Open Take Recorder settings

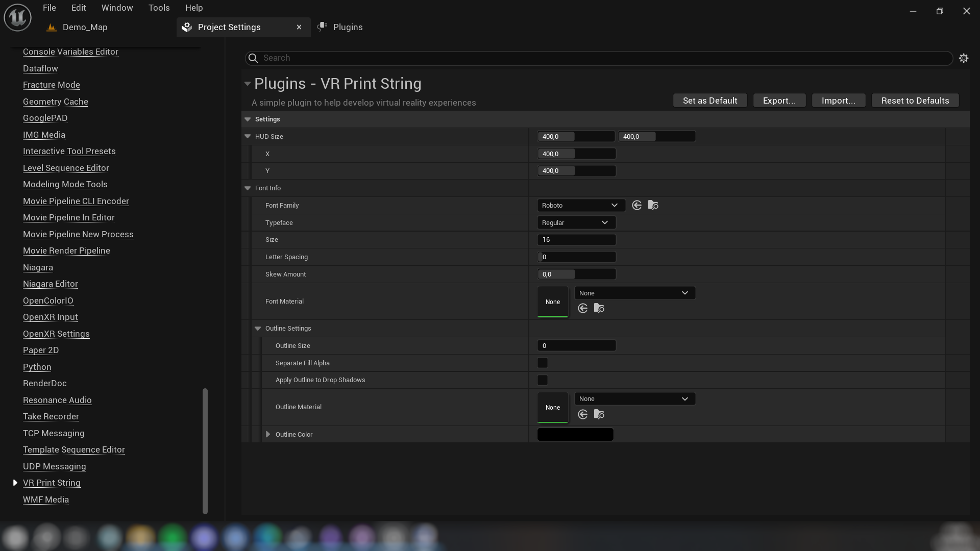[51, 416]
